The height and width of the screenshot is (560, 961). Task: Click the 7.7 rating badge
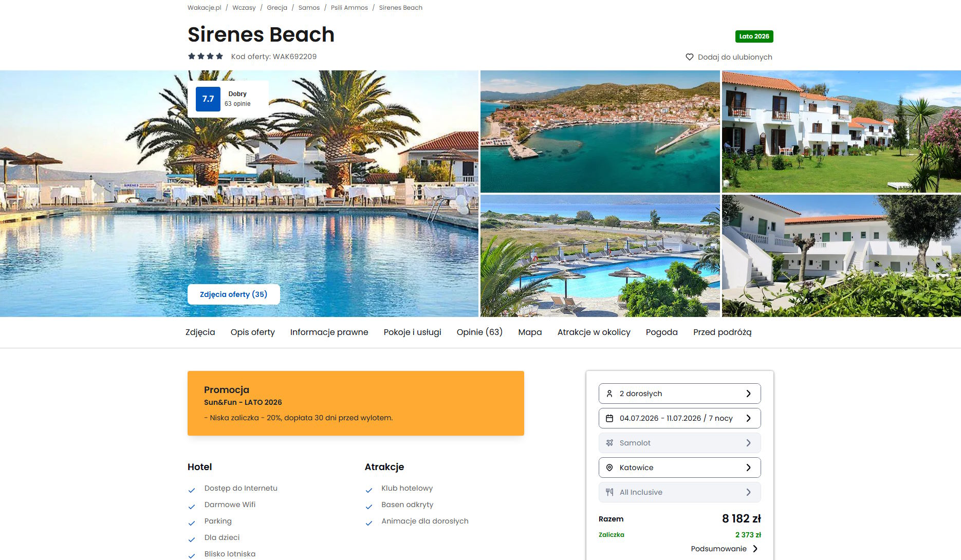[208, 99]
